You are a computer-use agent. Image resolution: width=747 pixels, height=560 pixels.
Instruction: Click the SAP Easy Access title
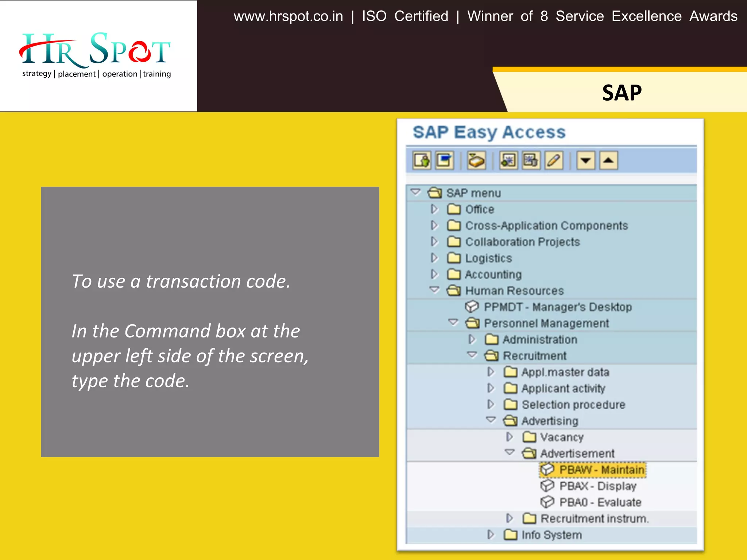[x=489, y=132]
